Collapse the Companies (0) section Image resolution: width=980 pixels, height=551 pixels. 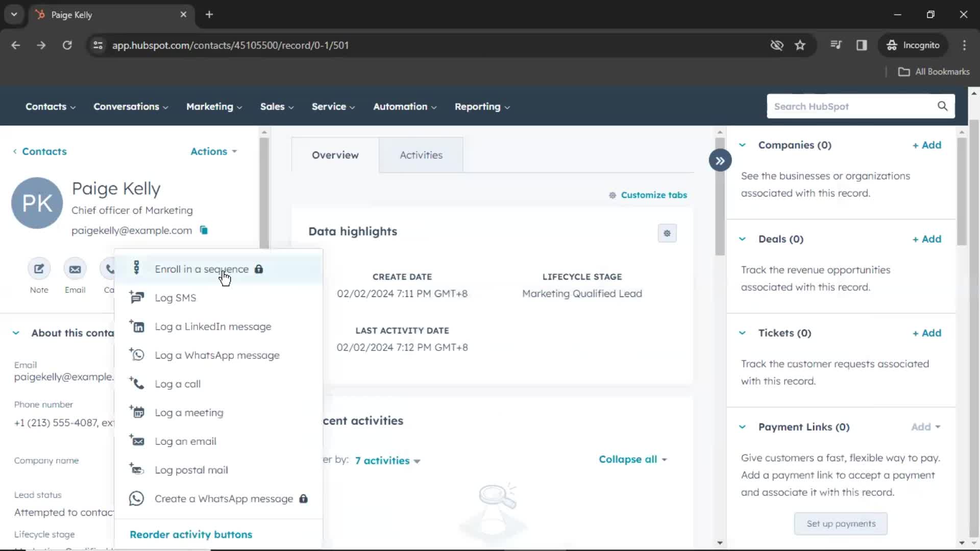point(742,145)
